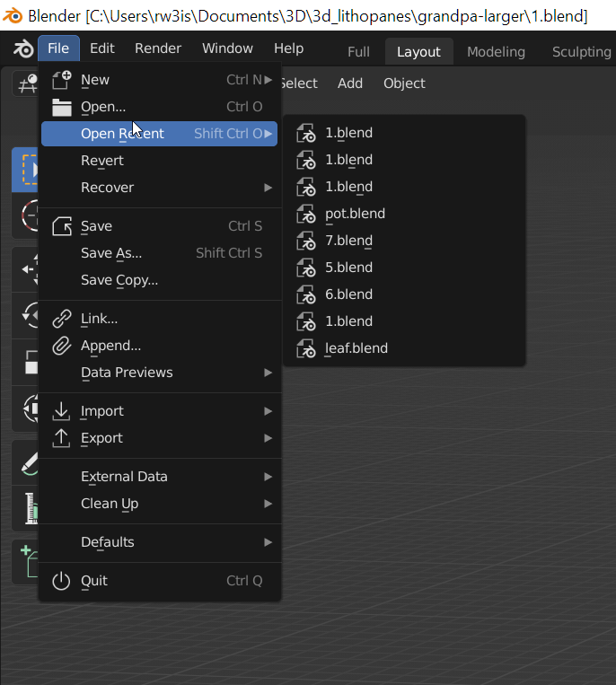The image size is (616, 685).
Task: Click the blend file icon beside 5.blend
Action: pos(306,268)
